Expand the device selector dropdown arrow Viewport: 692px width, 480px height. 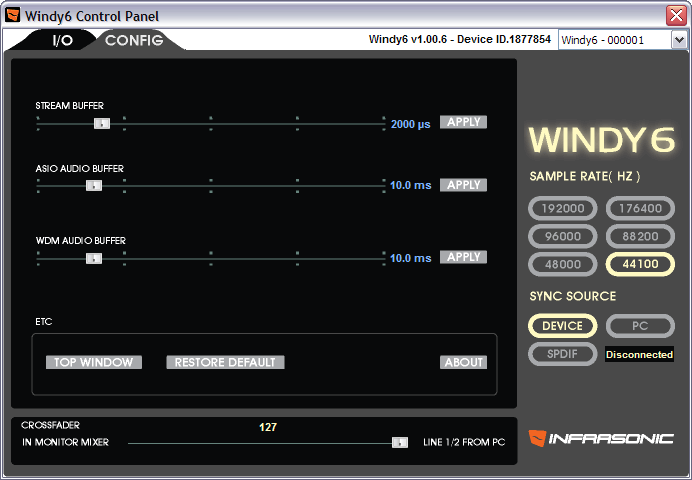tap(679, 40)
